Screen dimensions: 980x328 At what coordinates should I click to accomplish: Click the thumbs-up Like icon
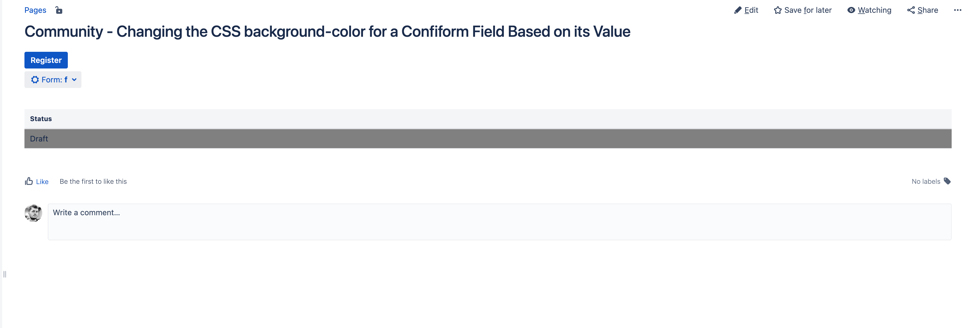click(x=29, y=181)
